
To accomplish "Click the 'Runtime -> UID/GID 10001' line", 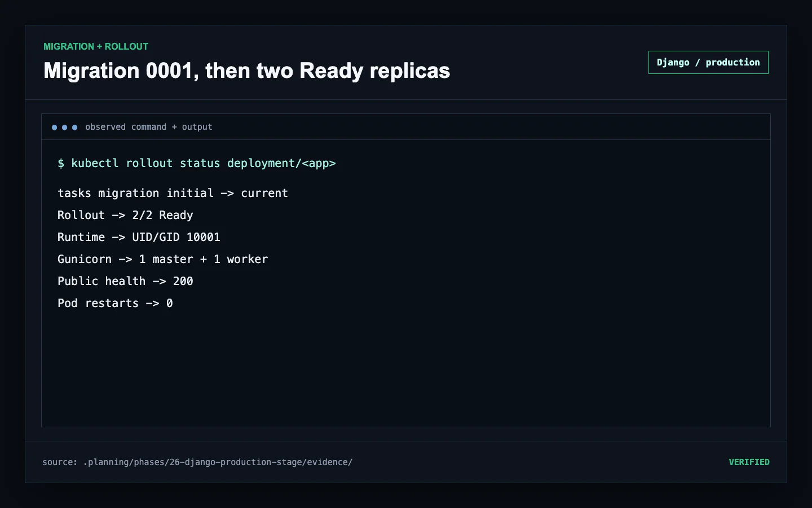I will (139, 237).
